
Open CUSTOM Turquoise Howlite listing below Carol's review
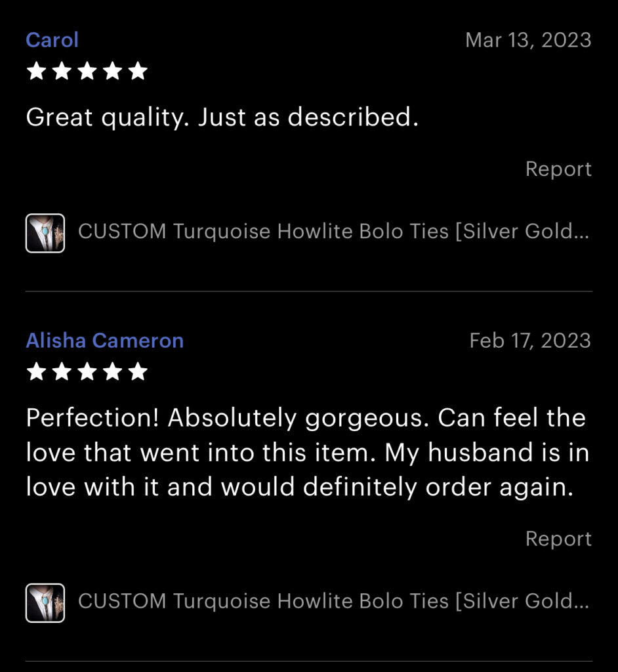[333, 232]
